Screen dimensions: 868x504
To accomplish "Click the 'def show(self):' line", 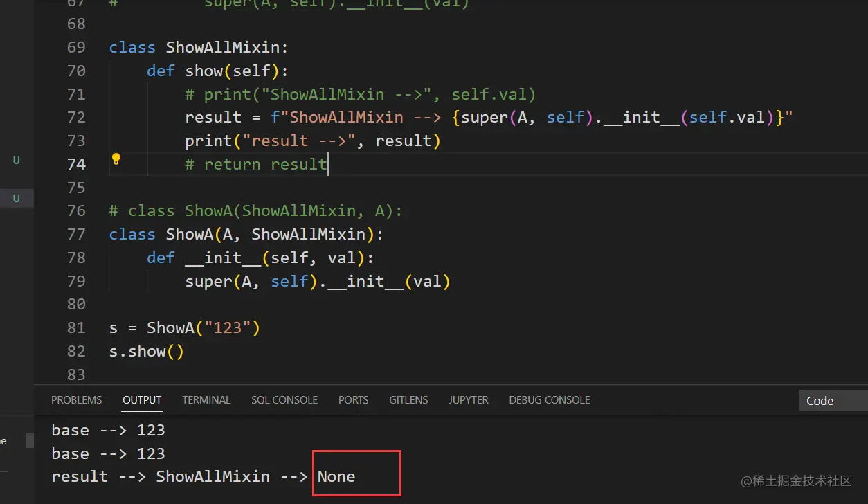I will [x=217, y=71].
